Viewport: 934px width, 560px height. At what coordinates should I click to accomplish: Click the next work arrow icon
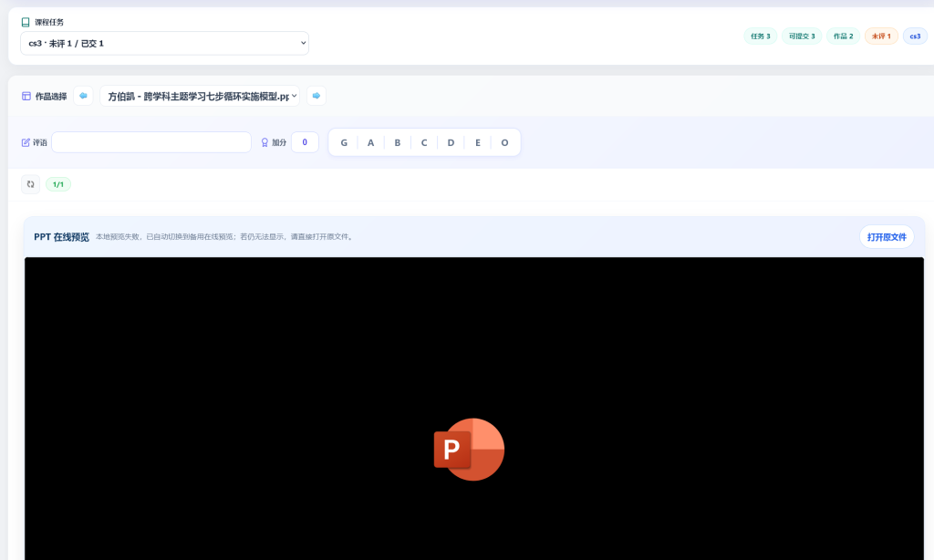(x=317, y=96)
